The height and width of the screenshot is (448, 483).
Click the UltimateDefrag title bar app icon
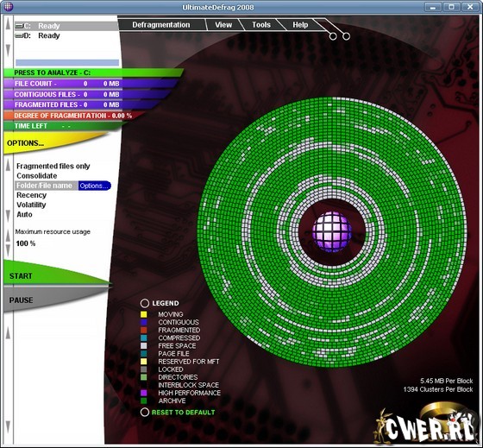click(x=9, y=7)
